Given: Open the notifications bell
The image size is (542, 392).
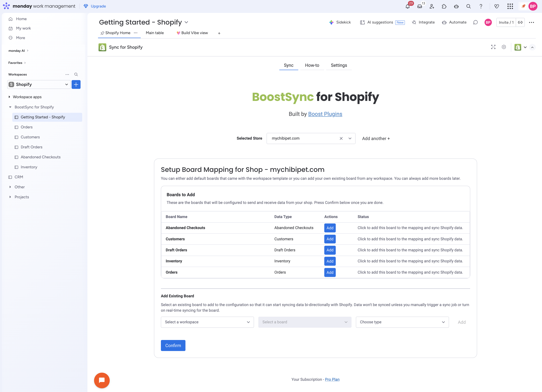Looking at the screenshot, I should (x=408, y=6).
